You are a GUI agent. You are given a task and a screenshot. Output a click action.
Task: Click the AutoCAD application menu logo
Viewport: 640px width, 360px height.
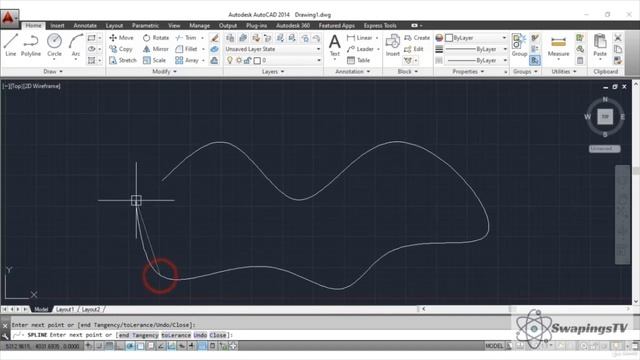tap(9, 18)
